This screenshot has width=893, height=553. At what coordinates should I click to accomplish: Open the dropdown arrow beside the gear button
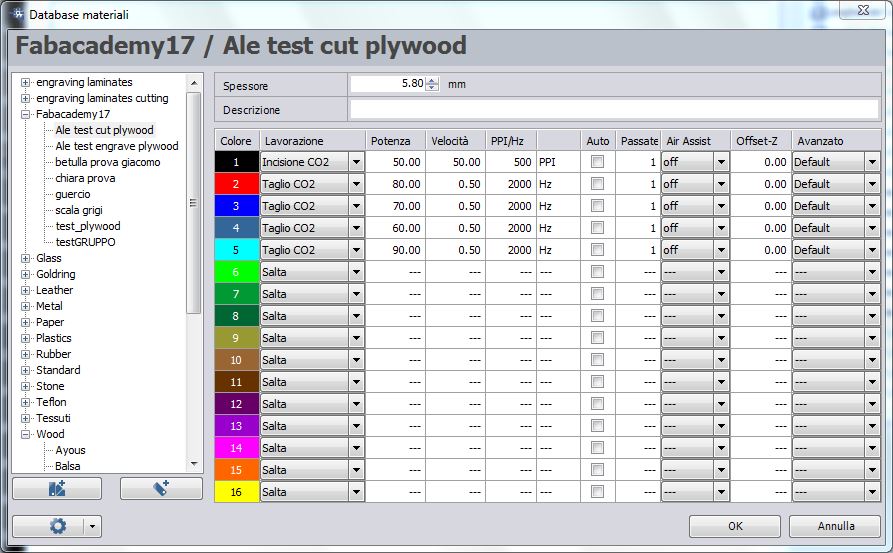93,526
